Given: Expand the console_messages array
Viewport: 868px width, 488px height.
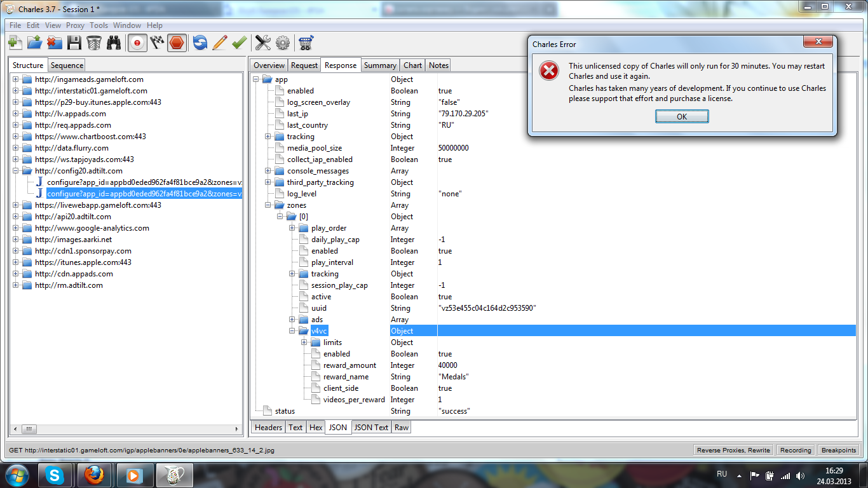Looking at the screenshot, I should click(x=268, y=171).
